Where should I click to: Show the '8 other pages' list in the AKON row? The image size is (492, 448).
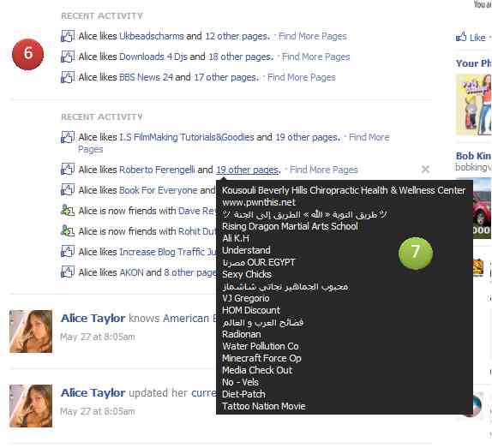pyautogui.click(x=190, y=272)
